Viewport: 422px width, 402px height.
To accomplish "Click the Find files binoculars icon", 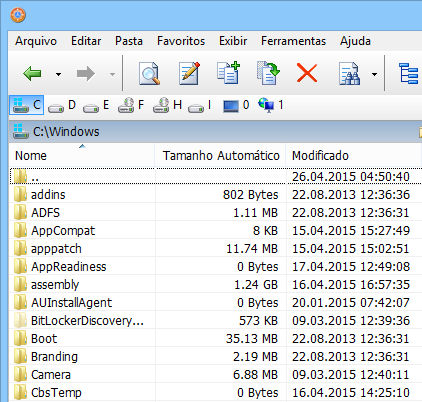I will 349,73.
